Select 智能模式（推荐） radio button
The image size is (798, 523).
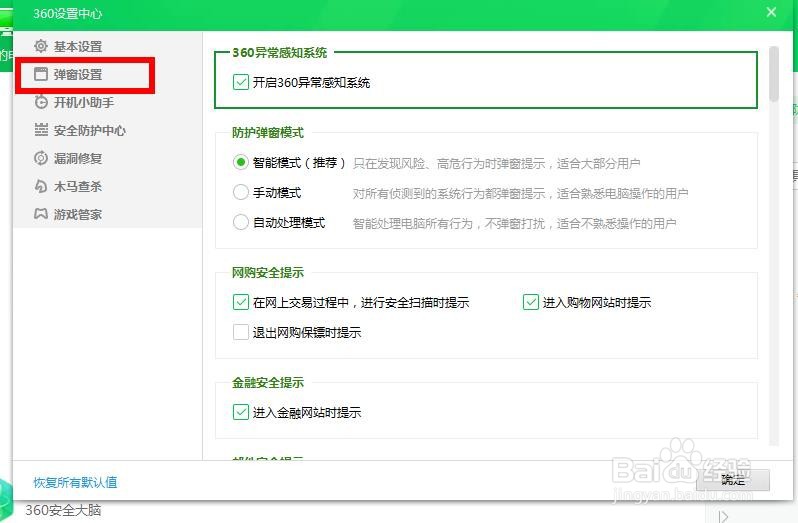(240, 163)
